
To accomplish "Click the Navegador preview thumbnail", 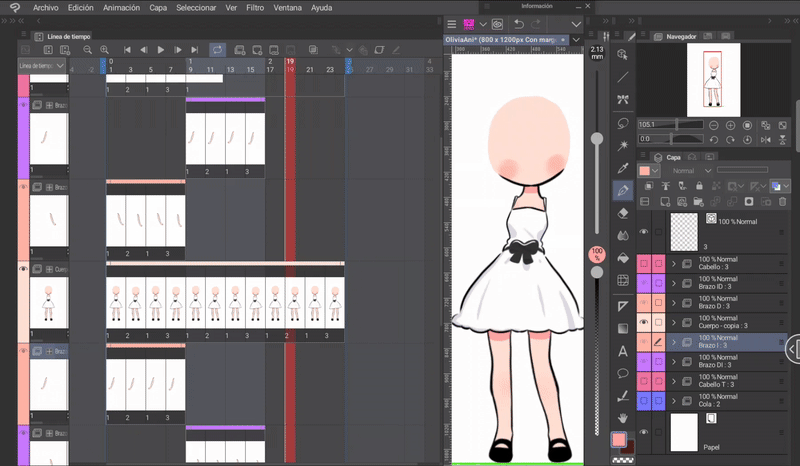I will [713, 80].
